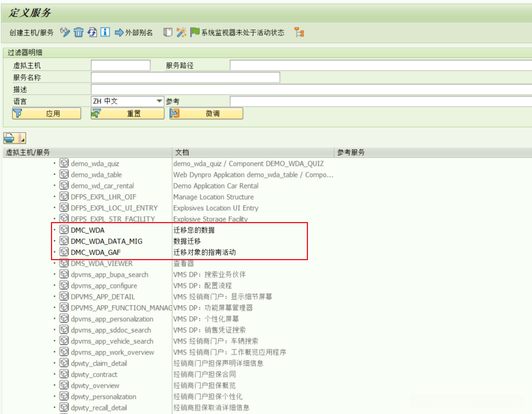Click into the 描述 input field

coord(311,90)
